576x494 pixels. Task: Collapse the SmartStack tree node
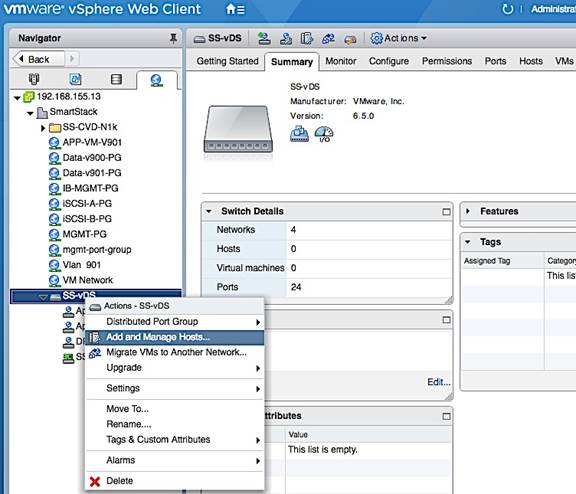point(30,113)
